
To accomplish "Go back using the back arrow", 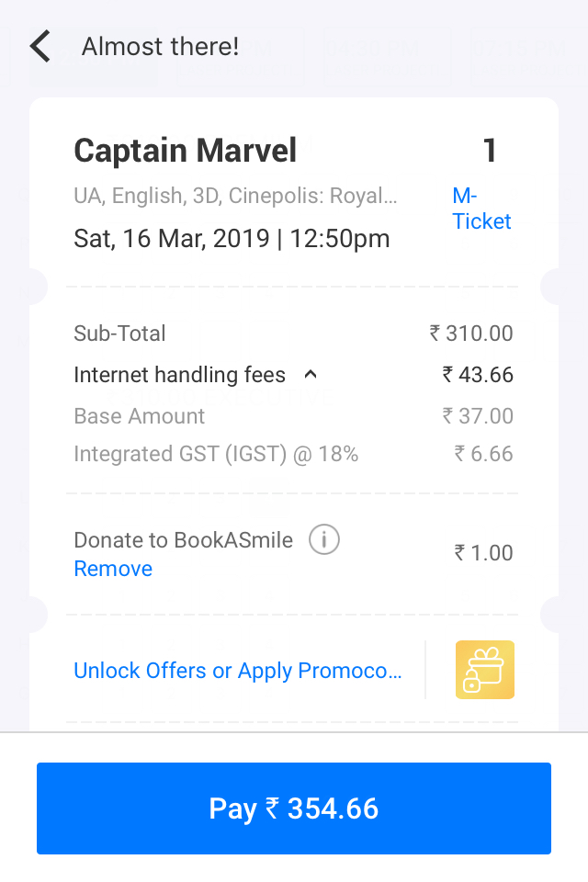I will pyautogui.click(x=40, y=46).
